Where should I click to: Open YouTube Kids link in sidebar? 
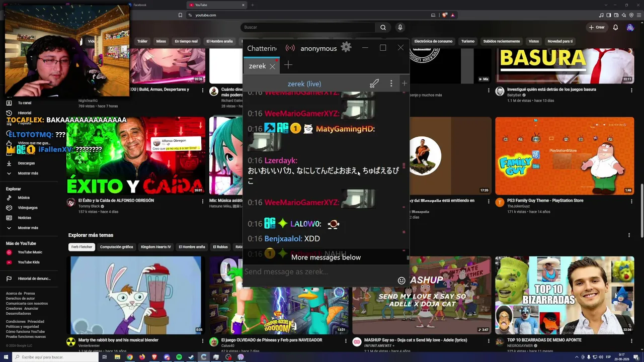(x=29, y=262)
